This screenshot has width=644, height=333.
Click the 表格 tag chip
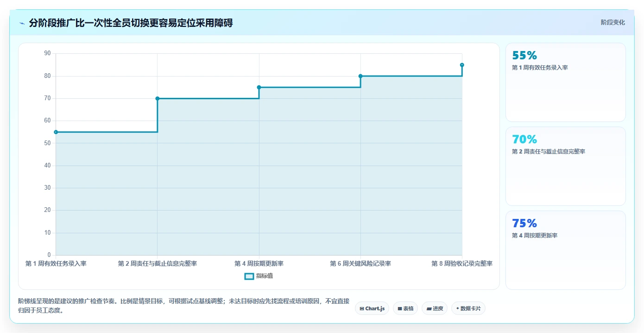click(405, 308)
